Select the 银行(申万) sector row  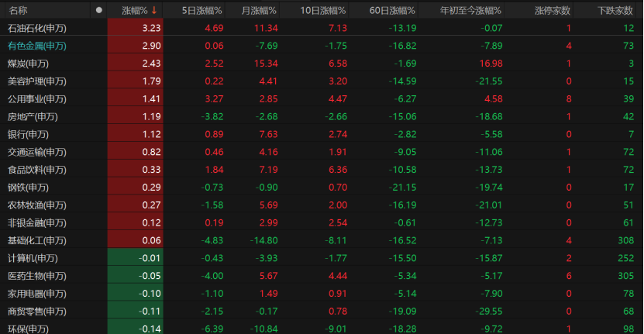[x=322, y=134]
